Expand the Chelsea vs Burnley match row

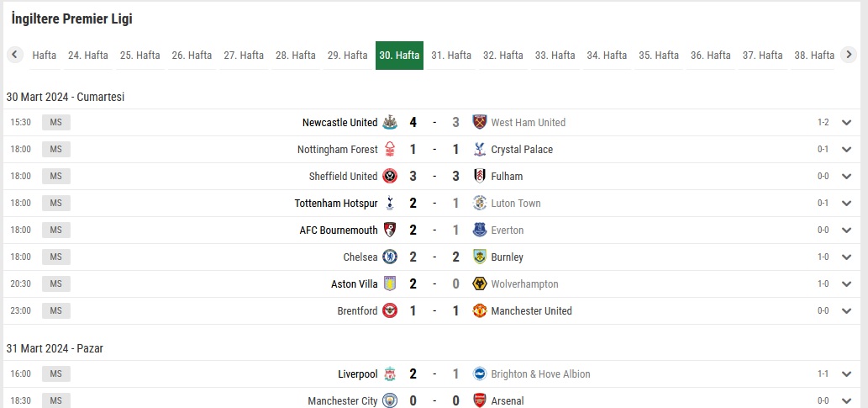click(x=846, y=257)
